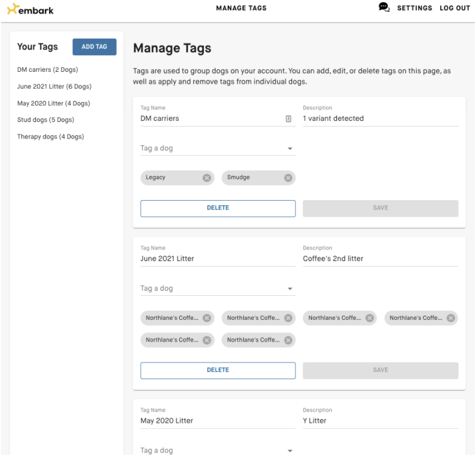Select Stud dogs tag in sidebar
476x456 pixels.
coord(46,120)
